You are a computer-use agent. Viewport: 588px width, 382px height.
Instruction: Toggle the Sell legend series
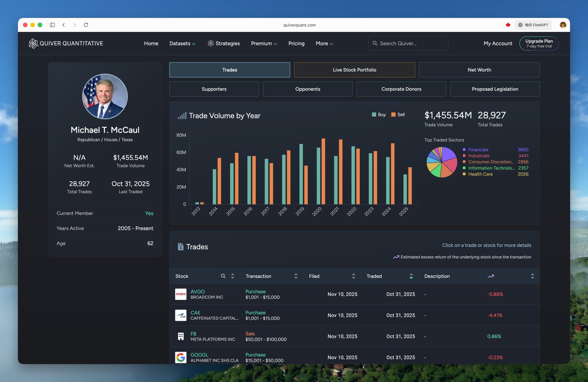pos(398,115)
